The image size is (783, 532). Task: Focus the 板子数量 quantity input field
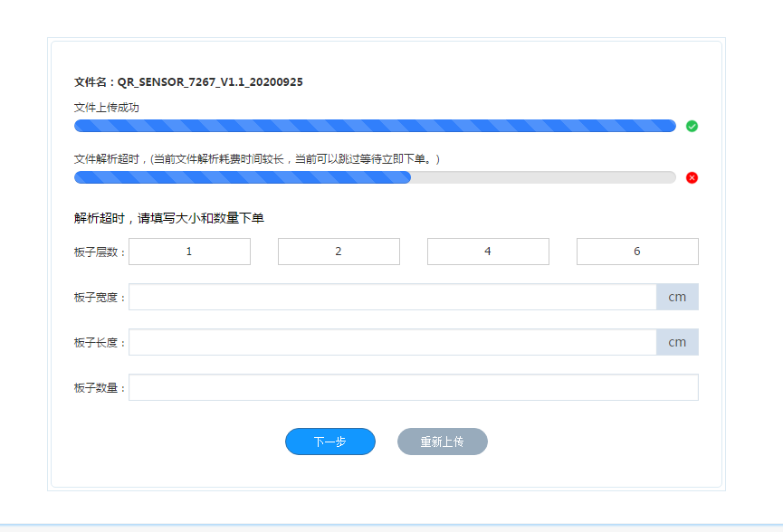click(x=414, y=387)
